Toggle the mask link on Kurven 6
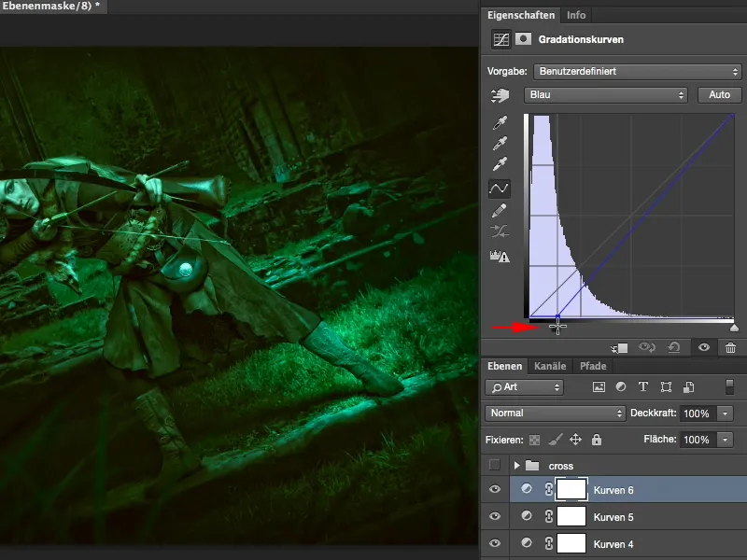Screen dimensions: 747x560 [549, 489]
